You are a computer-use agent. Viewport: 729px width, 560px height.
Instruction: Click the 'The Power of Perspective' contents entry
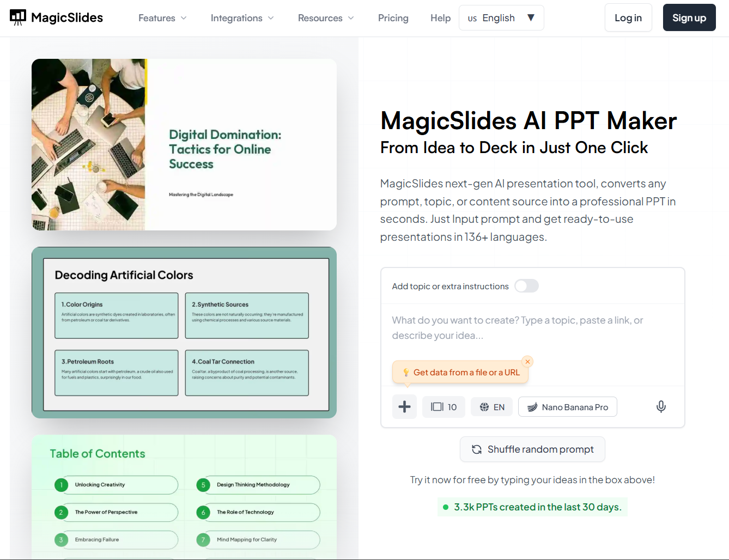pyautogui.click(x=116, y=513)
